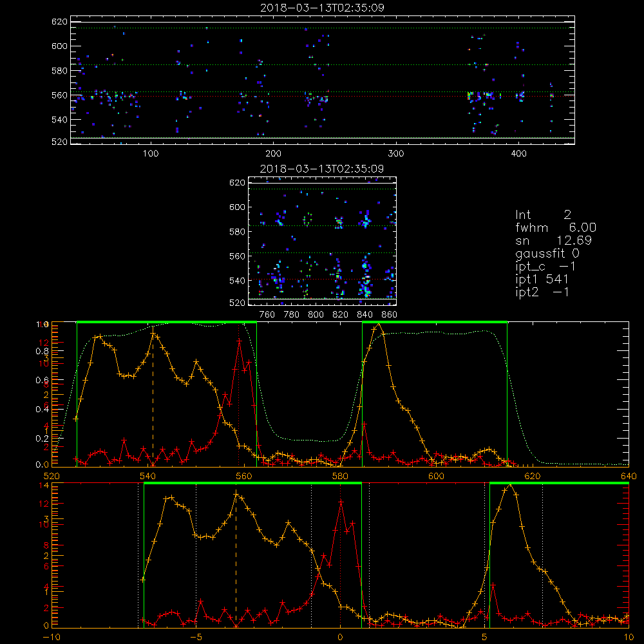Select the 'Int 2' info line
644x644 pixels.
pos(543,215)
